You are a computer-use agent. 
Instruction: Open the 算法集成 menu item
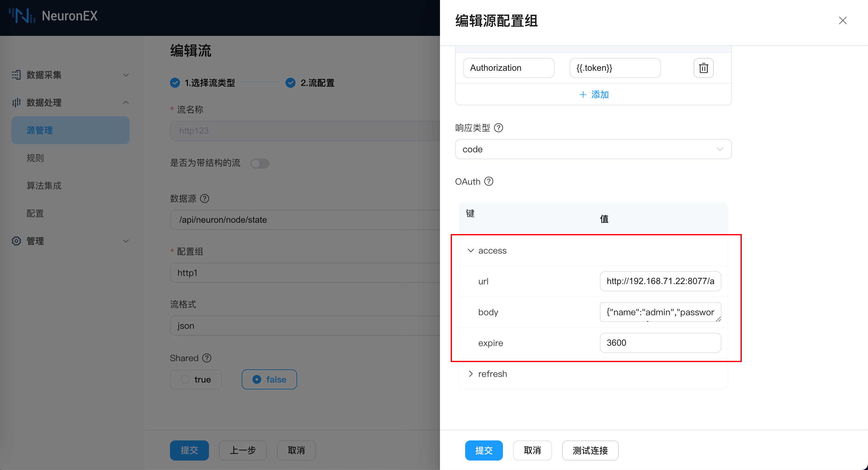point(44,186)
